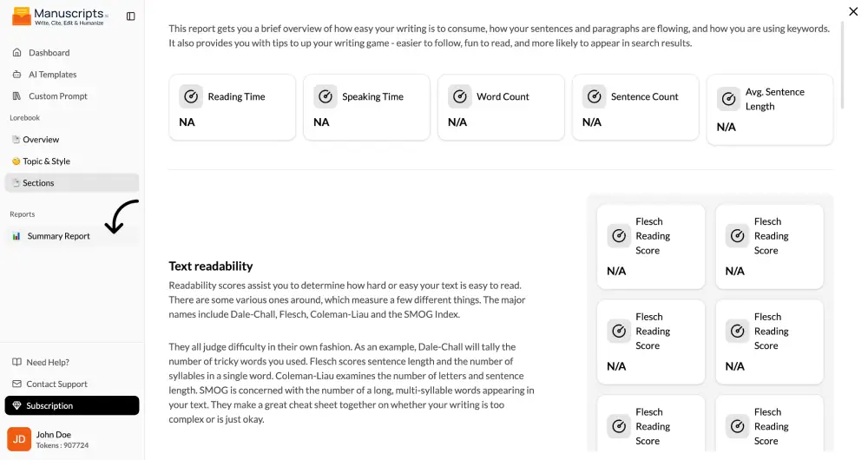Click the Sentence Count gauge icon
The height and width of the screenshot is (460, 868).
pyautogui.click(x=595, y=96)
